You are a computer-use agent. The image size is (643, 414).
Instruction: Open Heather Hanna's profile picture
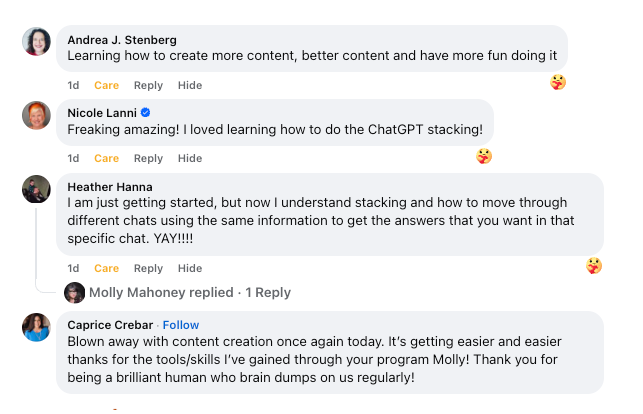tap(36, 189)
